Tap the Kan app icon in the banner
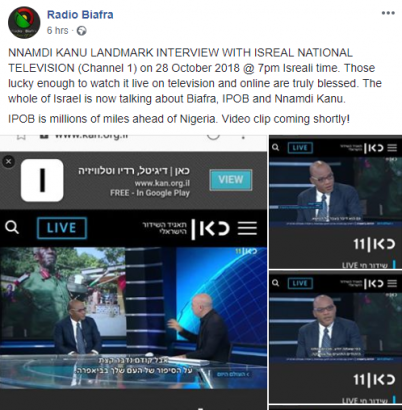 (42, 180)
